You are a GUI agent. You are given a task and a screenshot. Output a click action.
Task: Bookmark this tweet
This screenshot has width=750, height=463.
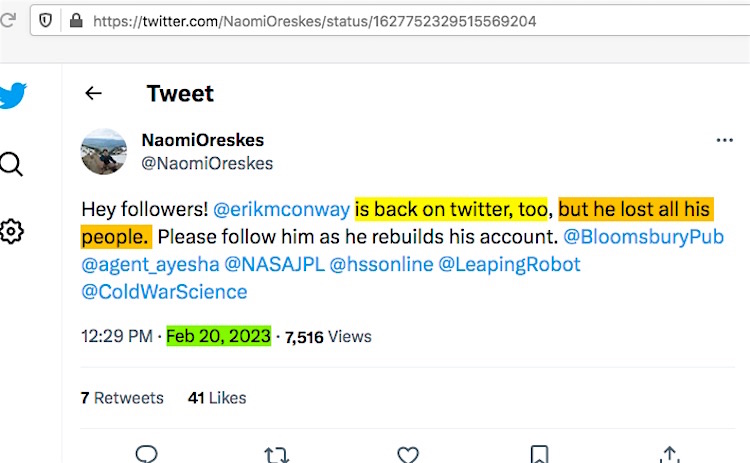click(x=539, y=454)
